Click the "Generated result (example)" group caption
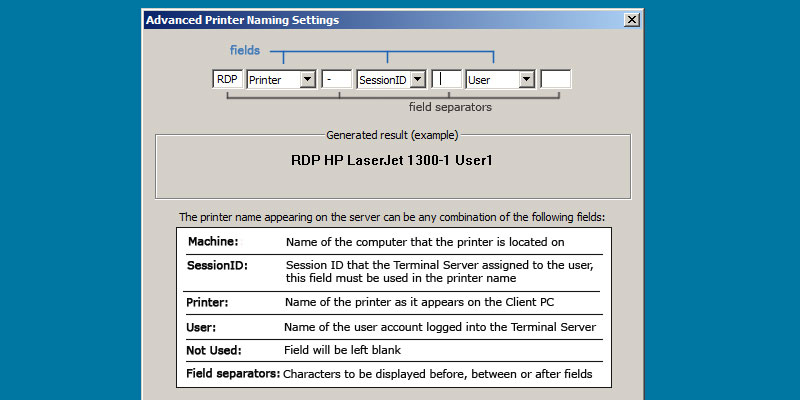The height and width of the screenshot is (400, 800). pos(392,135)
